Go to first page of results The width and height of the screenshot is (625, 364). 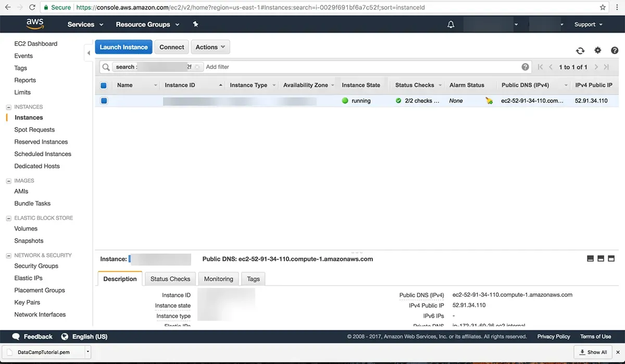(540, 67)
